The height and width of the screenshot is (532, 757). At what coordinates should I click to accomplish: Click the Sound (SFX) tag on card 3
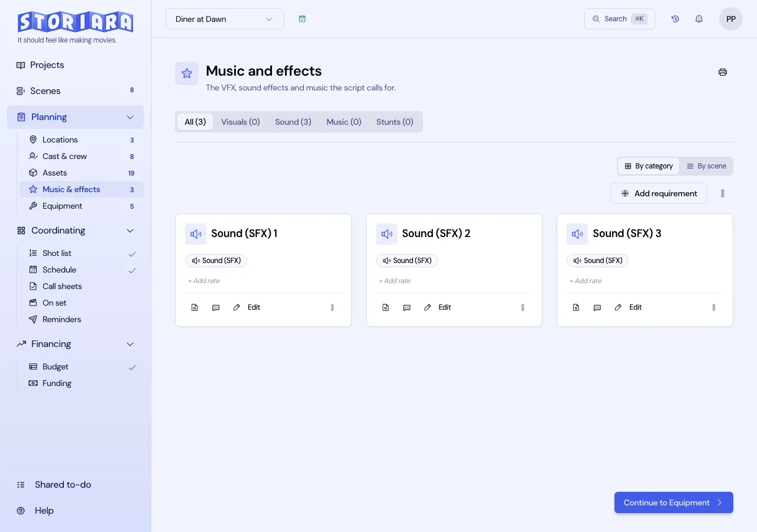point(597,261)
